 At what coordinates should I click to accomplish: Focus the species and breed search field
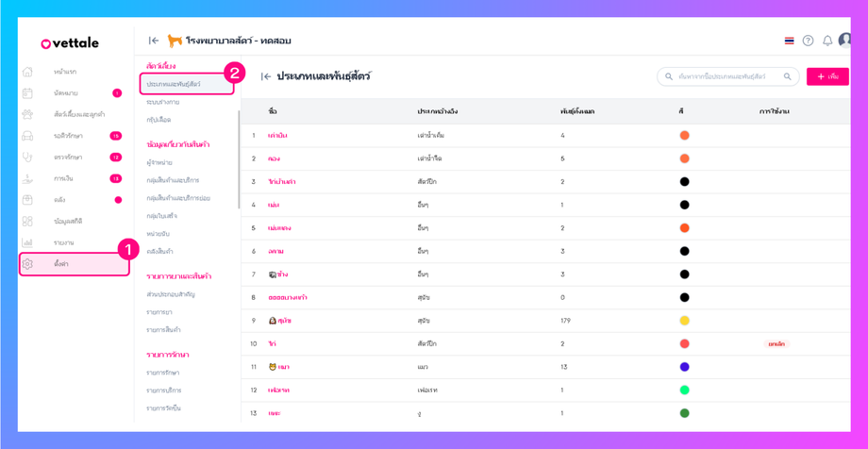[x=722, y=76]
